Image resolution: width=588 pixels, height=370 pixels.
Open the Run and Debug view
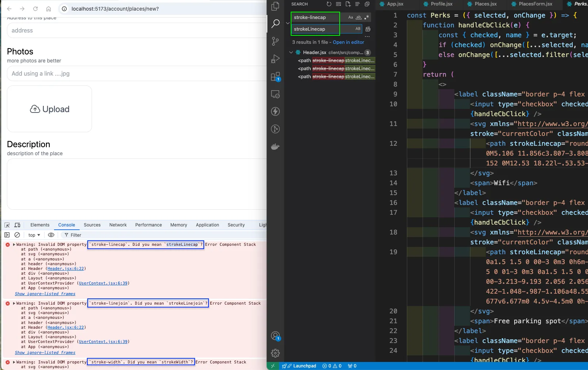pyautogui.click(x=275, y=59)
